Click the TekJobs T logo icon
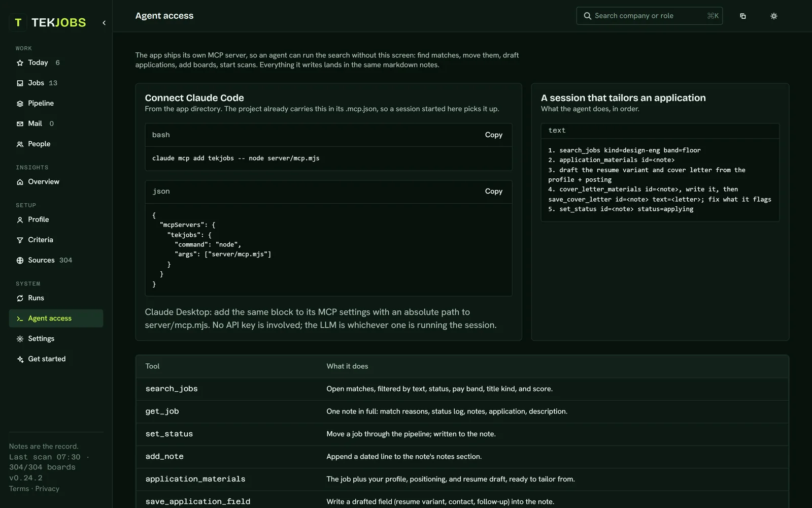This screenshot has width=812, height=508. (x=18, y=22)
